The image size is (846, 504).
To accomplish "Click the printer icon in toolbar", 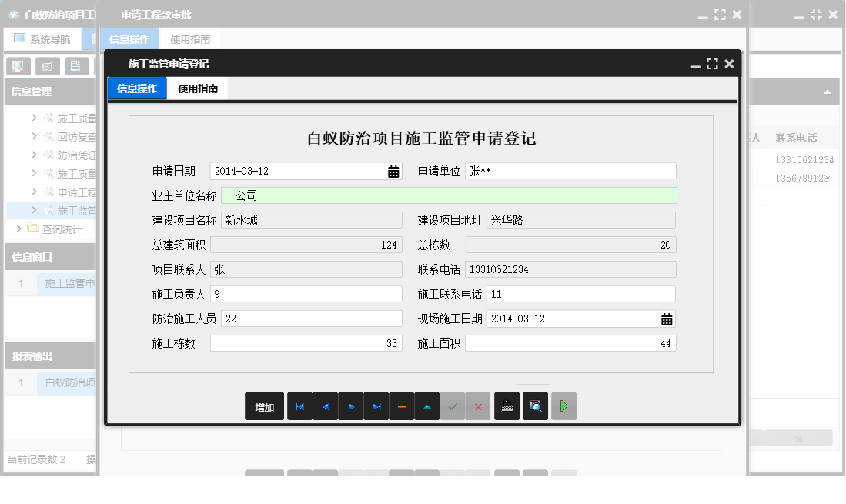I will tap(507, 406).
